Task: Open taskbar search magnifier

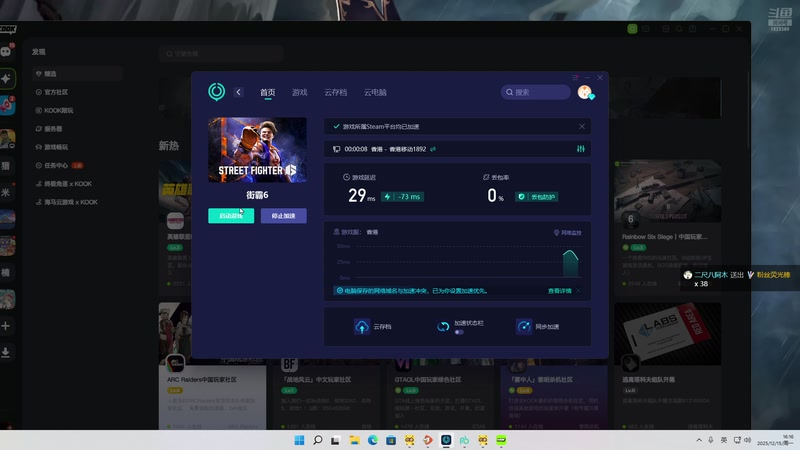Action: coord(317,440)
